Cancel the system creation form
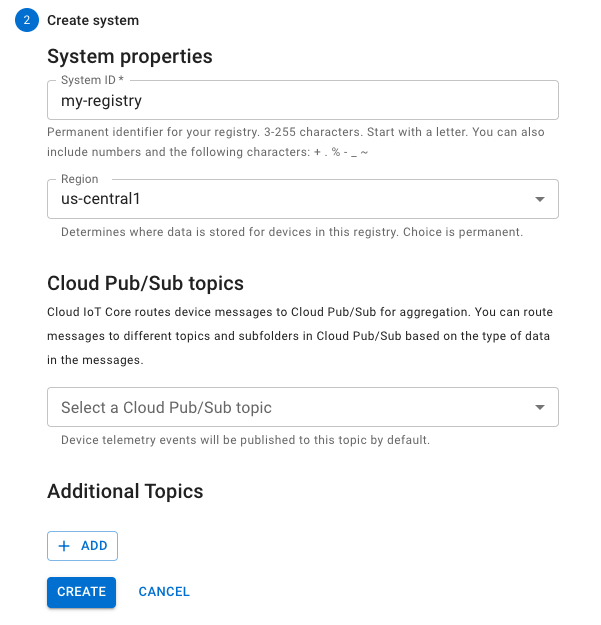Viewport: 601px width, 625px height. click(164, 592)
